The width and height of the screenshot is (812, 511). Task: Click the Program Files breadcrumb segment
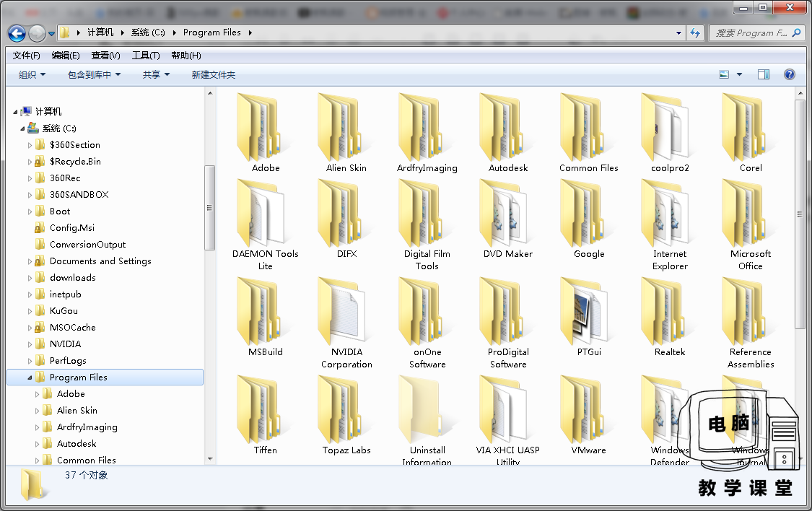coord(211,32)
